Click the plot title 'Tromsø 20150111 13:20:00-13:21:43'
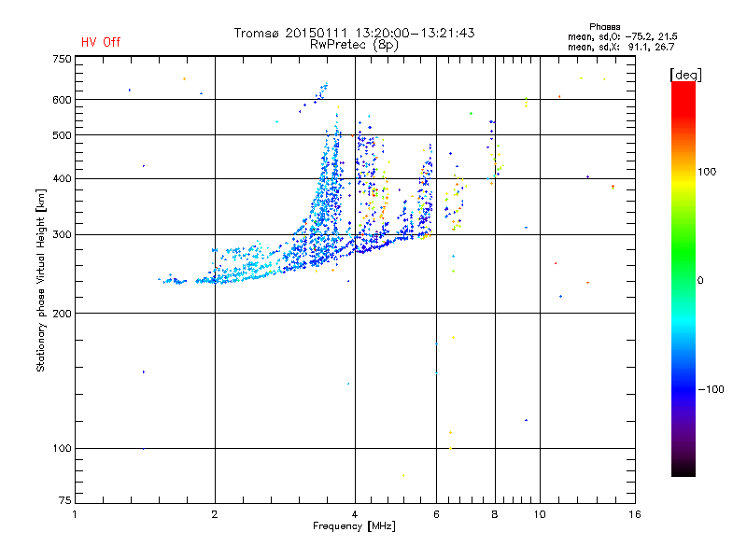Image resolution: width=747 pixels, height=560 pixels. (x=354, y=33)
